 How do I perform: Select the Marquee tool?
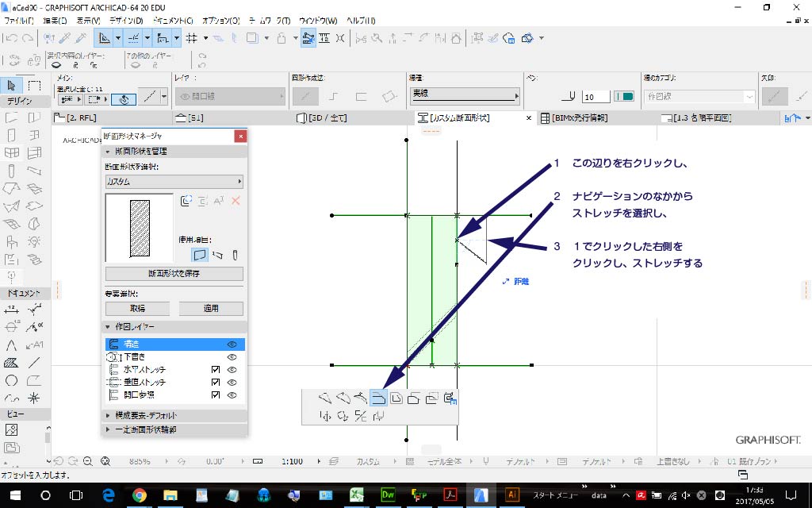34,86
